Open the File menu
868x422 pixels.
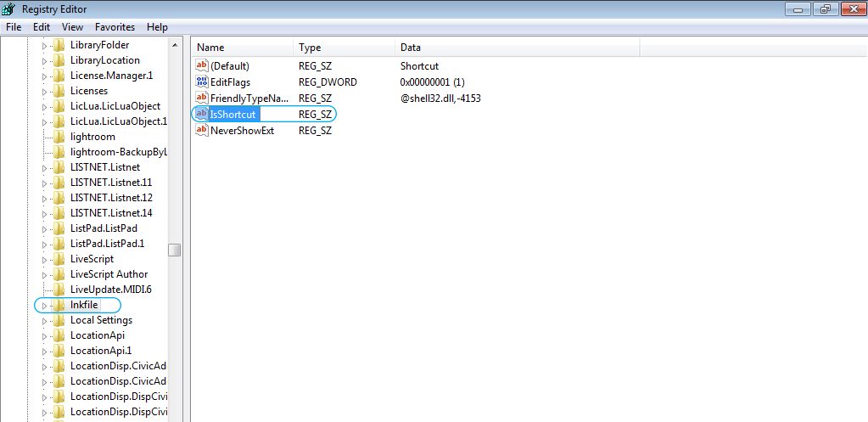[14, 27]
